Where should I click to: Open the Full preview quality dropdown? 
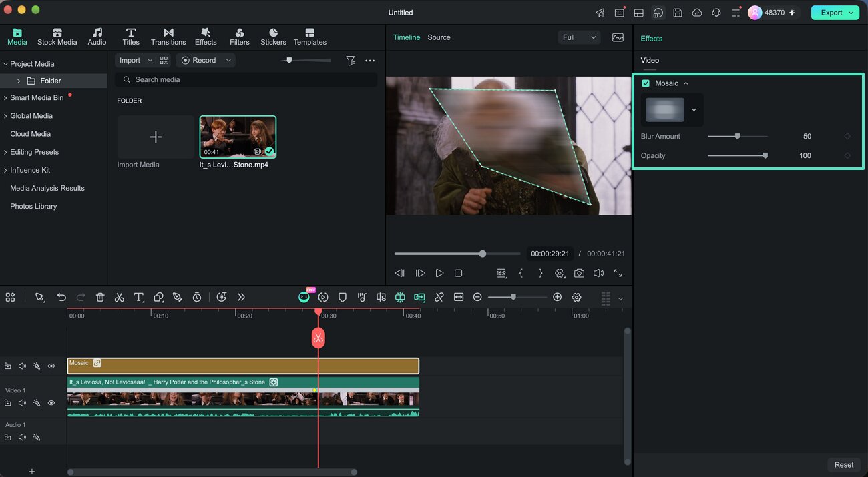pyautogui.click(x=579, y=37)
